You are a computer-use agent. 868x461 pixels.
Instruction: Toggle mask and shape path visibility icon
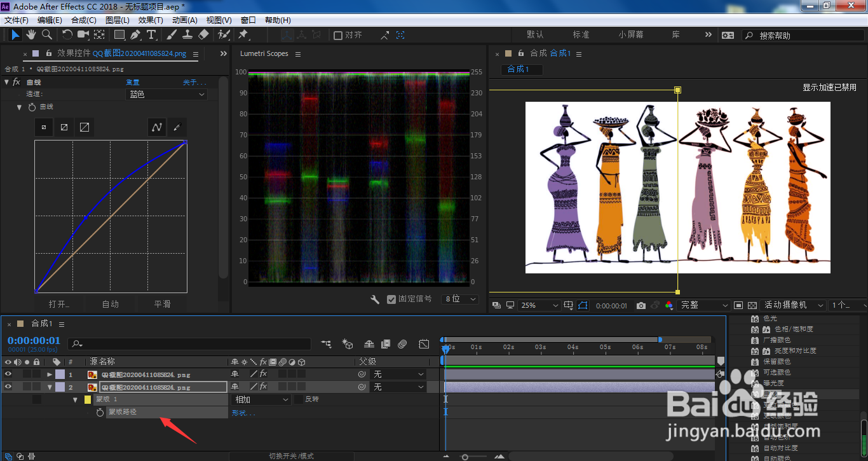click(583, 305)
